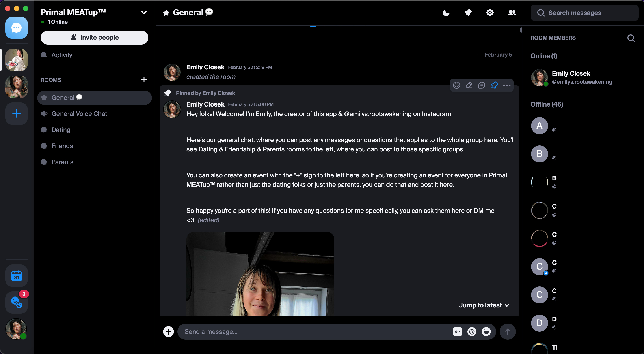Open friends icon with 3 notifications
This screenshot has height=354, width=644.
click(x=17, y=302)
